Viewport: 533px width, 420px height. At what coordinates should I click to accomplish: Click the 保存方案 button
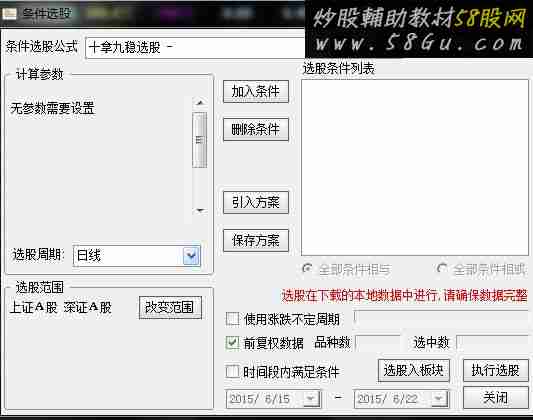256,241
